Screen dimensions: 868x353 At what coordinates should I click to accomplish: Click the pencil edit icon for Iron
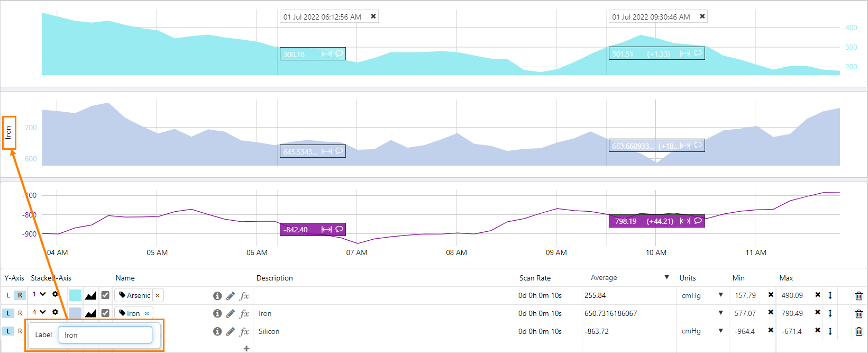coord(231,314)
